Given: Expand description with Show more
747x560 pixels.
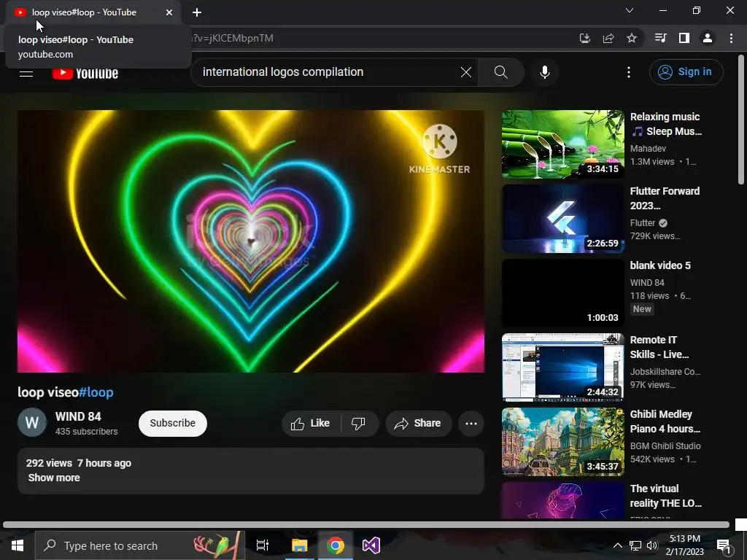Looking at the screenshot, I should 54,478.
